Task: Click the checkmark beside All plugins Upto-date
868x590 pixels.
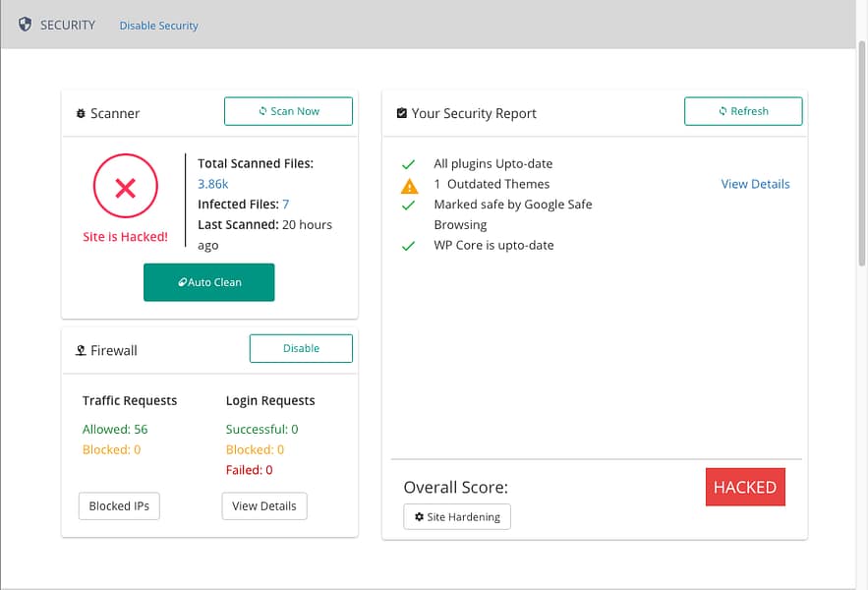Action: (x=408, y=163)
